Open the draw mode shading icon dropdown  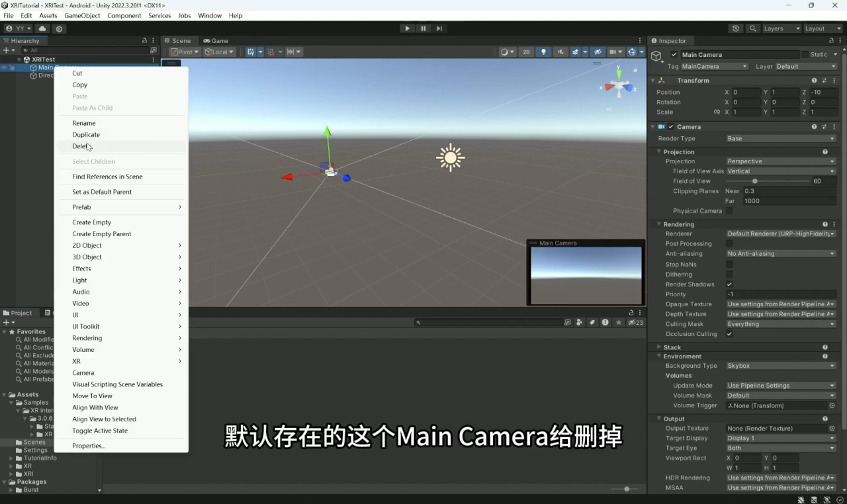(x=507, y=52)
